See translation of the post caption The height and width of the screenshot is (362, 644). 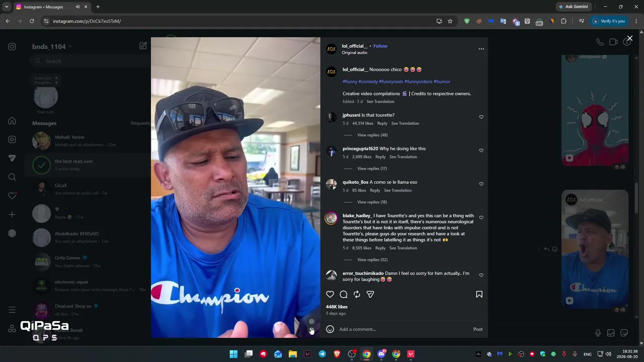(380, 102)
